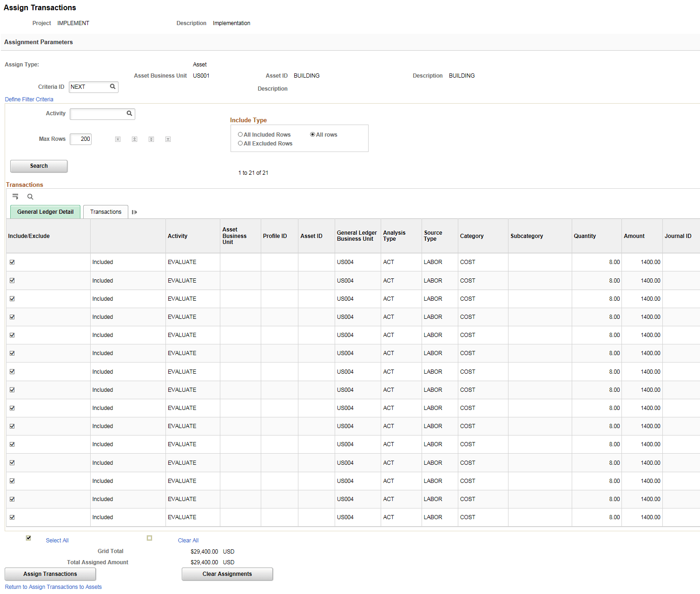The image size is (700, 594).
Task: Open the Activity lookup magnifier
Action: [129, 113]
